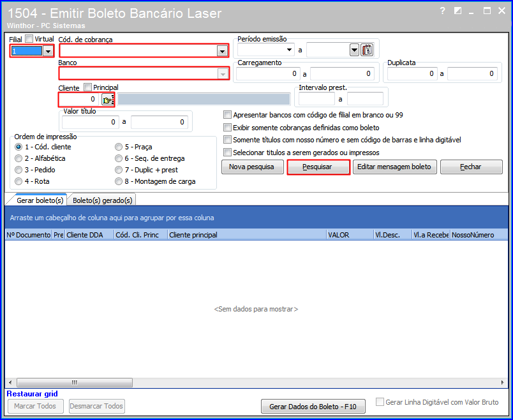Select radio 6 - Seq. de entrega
Screen dimensions: 513x420
point(119,158)
